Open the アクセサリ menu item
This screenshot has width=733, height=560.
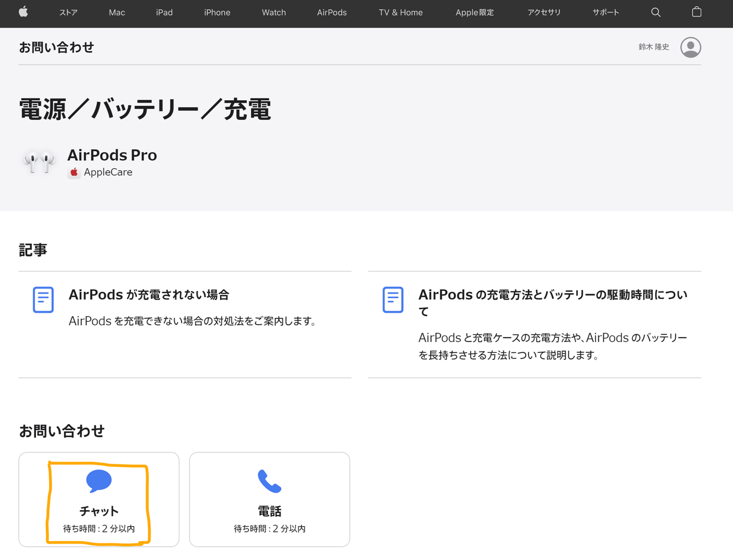pyautogui.click(x=544, y=12)
